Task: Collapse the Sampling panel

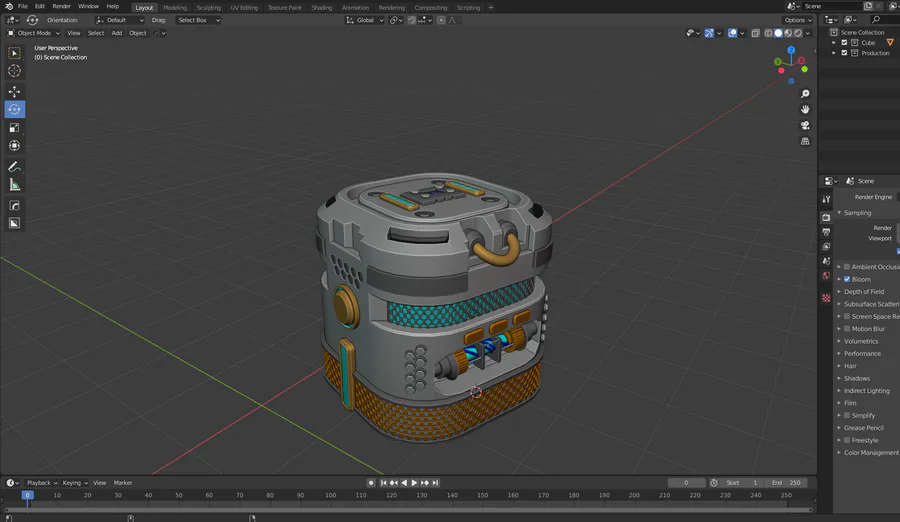Action: tap(839, 213)
